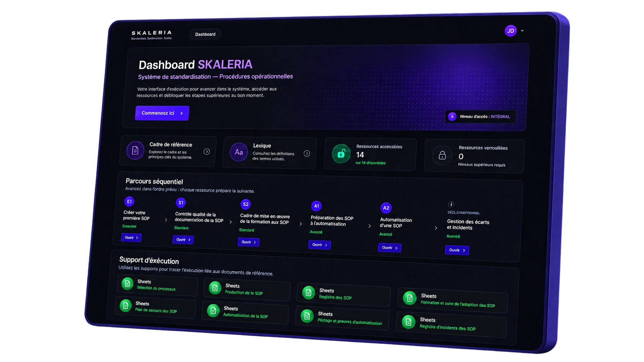This screenshot has height=362, width=644.
Task: Select the A2 step badge
Action: pos(386,208)
